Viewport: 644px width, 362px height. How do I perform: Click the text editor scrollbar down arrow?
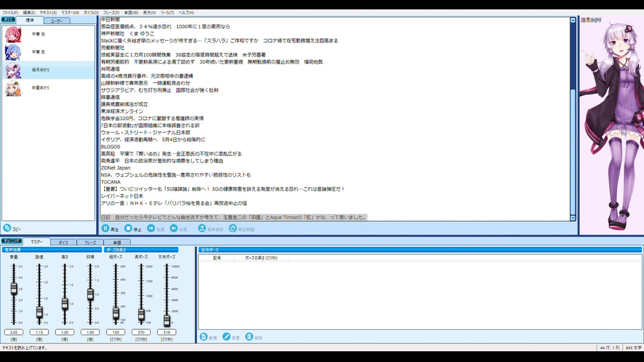tap(573, 218)
